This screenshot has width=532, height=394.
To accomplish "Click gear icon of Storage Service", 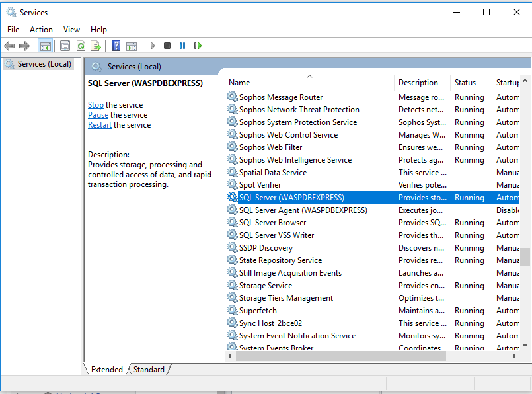I will (x=233, y=285).
